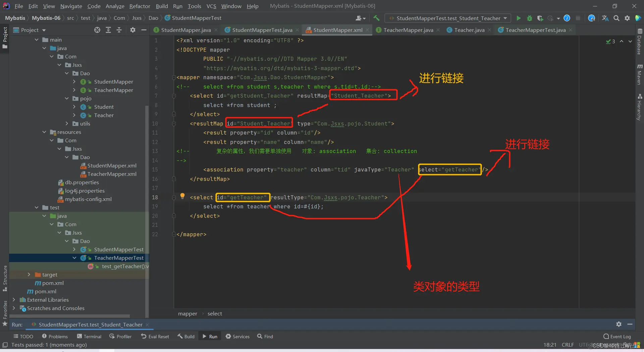This screenshot has height=352, width=644.
Task: Open the Favorites side panel
Action: pos(5,313)
